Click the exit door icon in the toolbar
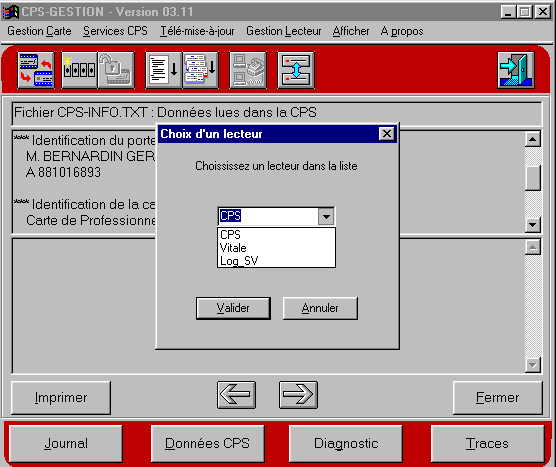Image resolution: width=556 pixels, height=467 pixels. pos(516,70)
